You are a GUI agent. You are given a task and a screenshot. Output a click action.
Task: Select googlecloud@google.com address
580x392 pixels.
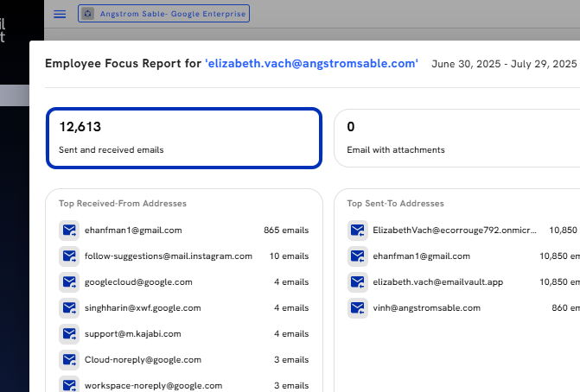(x=138, y=282)
